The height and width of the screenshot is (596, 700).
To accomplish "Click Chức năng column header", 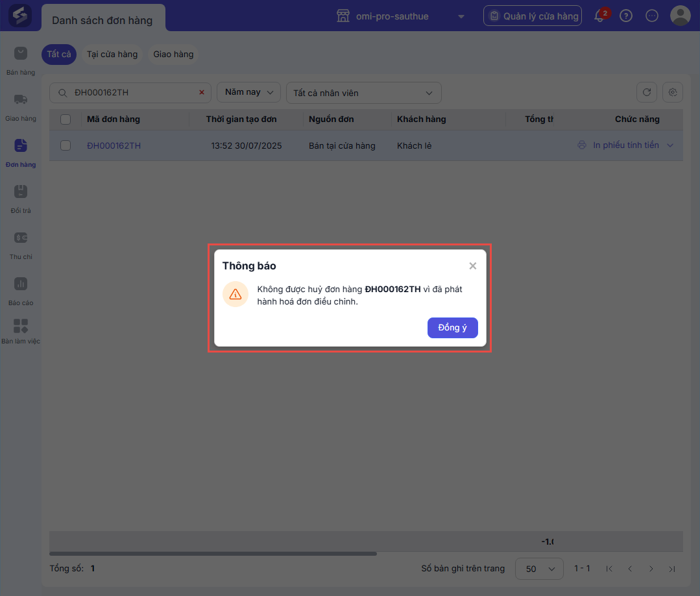I will click(637, 119).
